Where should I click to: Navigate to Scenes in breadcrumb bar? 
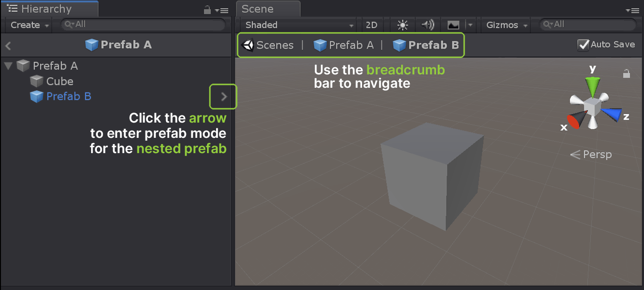268,45
